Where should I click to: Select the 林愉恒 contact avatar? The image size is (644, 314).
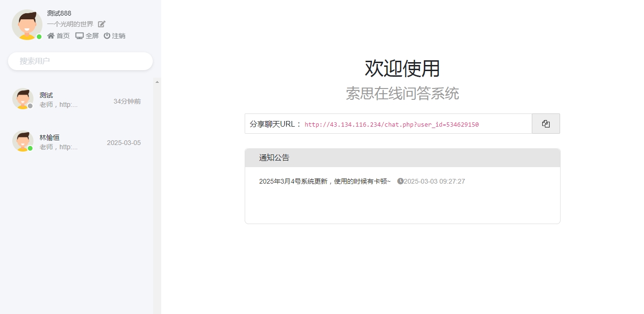coord(22,141)
